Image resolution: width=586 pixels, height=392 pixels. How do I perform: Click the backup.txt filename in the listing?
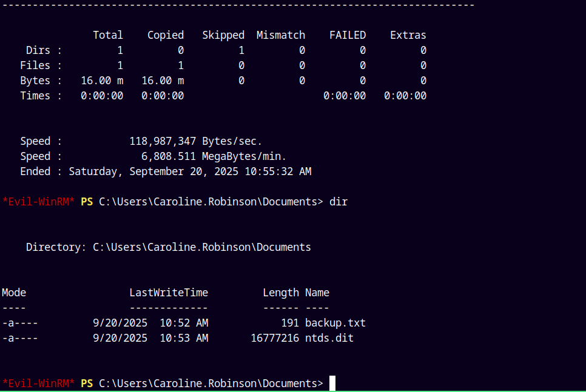pyautogui.click(x=335, y=323)
